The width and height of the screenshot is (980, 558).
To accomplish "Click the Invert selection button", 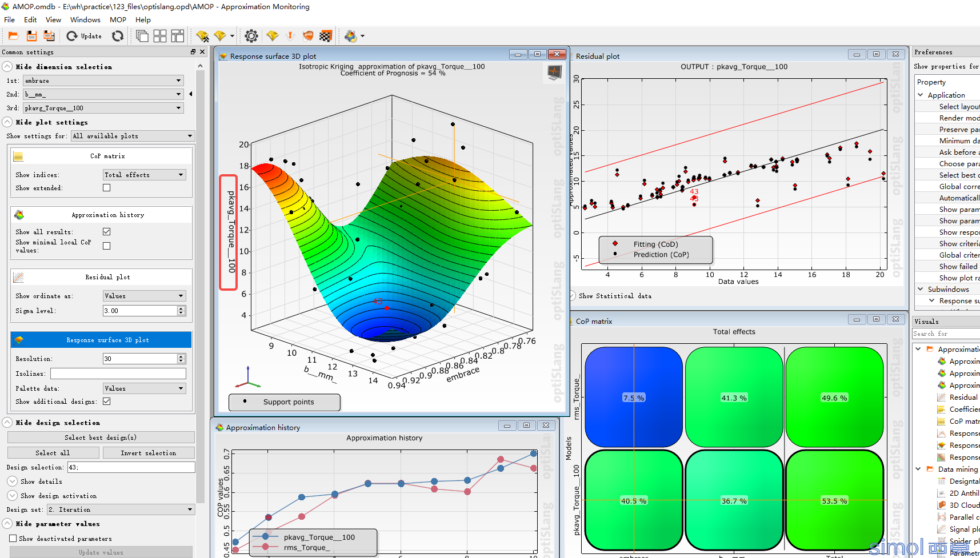I will click(x=149, y=453).
